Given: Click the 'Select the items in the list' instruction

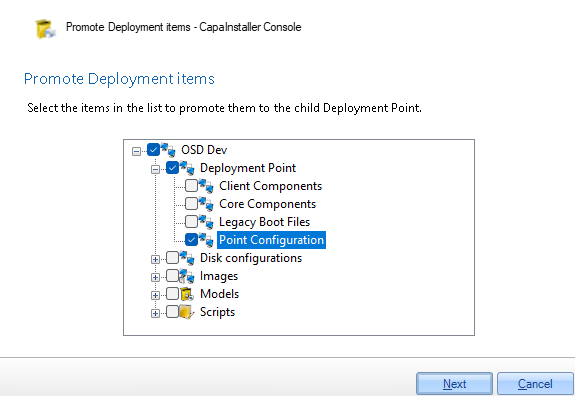Looking at the screenshot, I should tap(224, 108).
